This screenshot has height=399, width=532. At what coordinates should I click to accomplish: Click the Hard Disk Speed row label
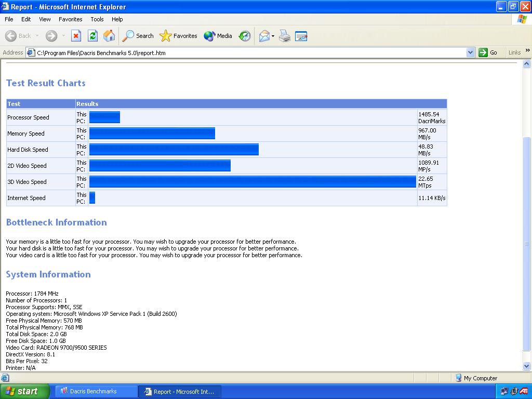[28, 150]
